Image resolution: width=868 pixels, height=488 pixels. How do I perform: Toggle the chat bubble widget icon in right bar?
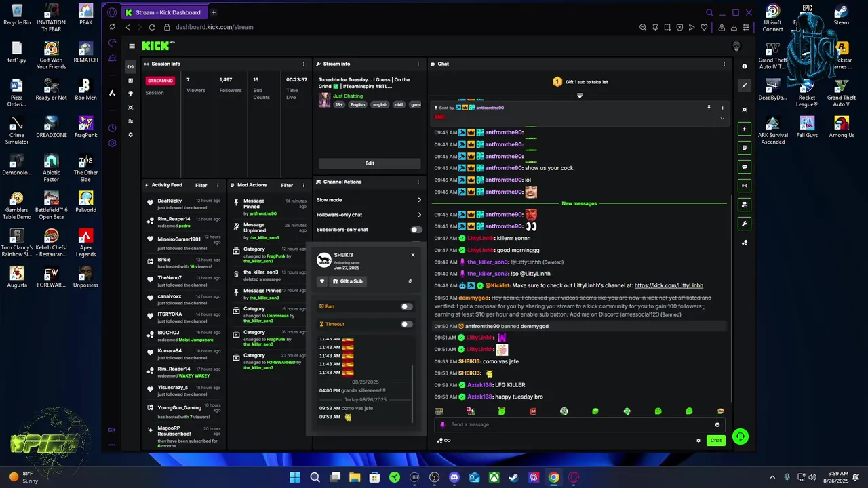coord(745,167)
